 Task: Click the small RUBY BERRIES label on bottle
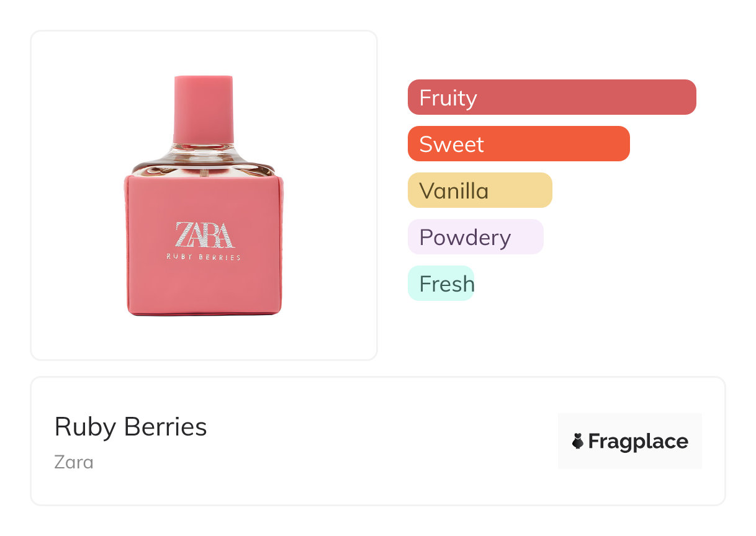[204, 257]
